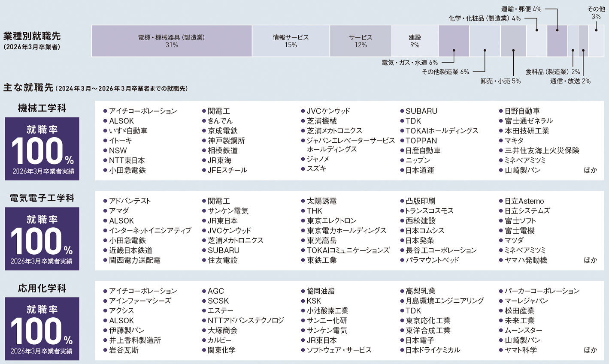
Task: Click the 電気・ガス・水道 6% label
Action: click(410, 63)
